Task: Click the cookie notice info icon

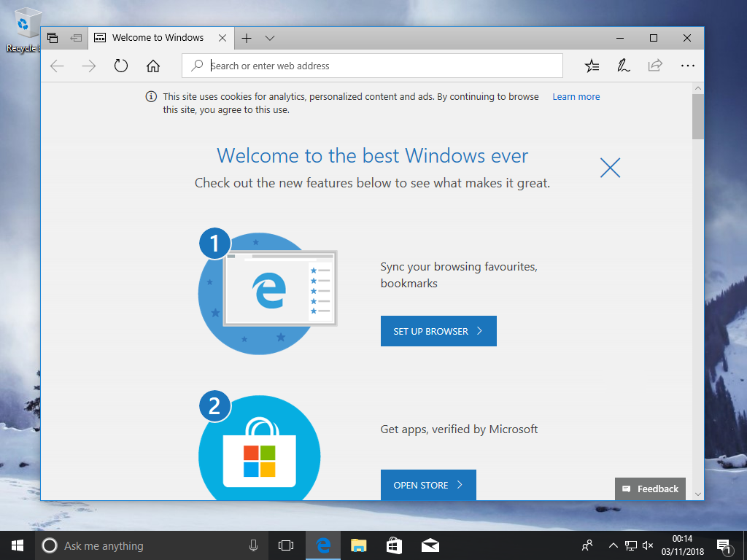Action: point(151,97)
